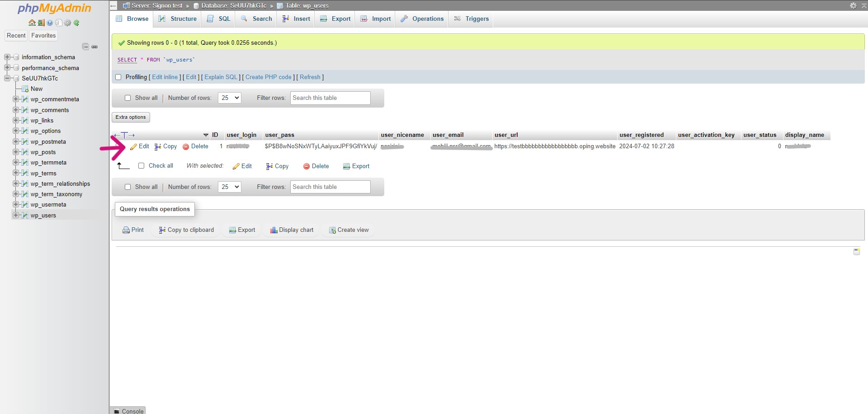Screen dimensions: 868x414
Task: Click the With selected Export icon
Action: 347,166
